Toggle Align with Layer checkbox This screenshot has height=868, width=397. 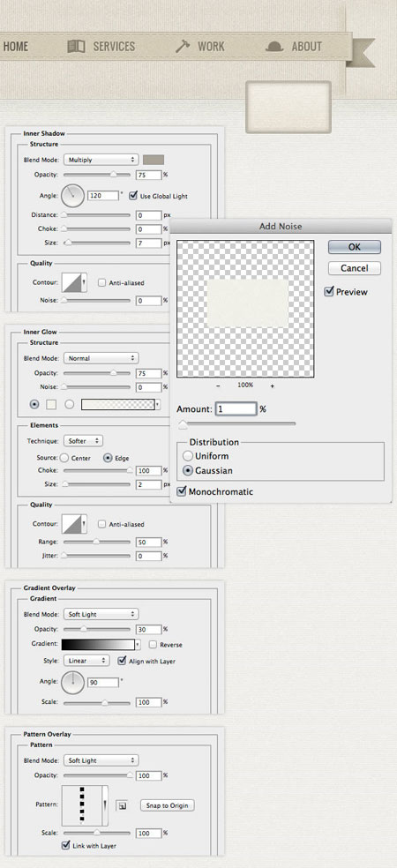pos(123,661)
